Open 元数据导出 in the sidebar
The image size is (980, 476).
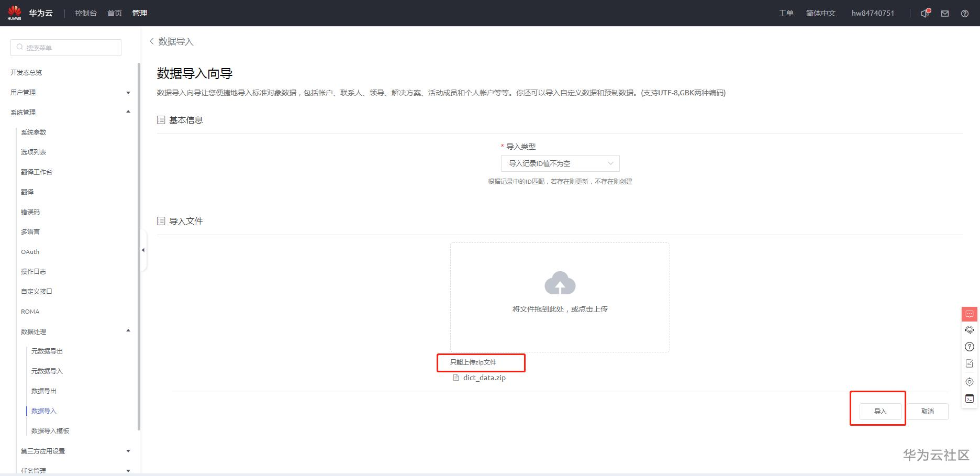(47, 351)
